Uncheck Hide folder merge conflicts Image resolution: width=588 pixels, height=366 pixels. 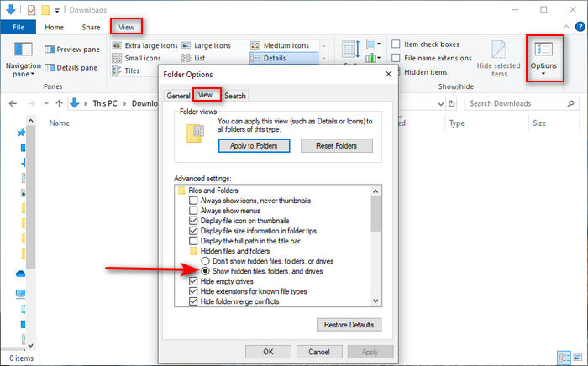tap(193, 301)
